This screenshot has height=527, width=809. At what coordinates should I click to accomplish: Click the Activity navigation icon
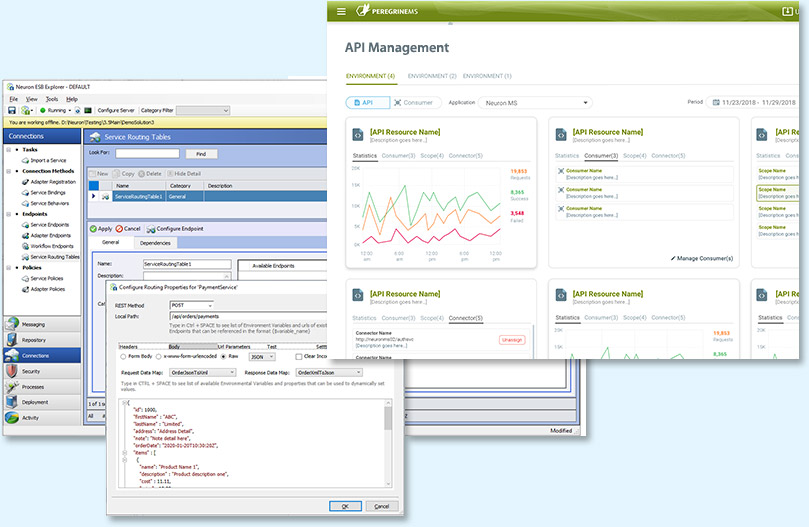(x=12, y=417)
